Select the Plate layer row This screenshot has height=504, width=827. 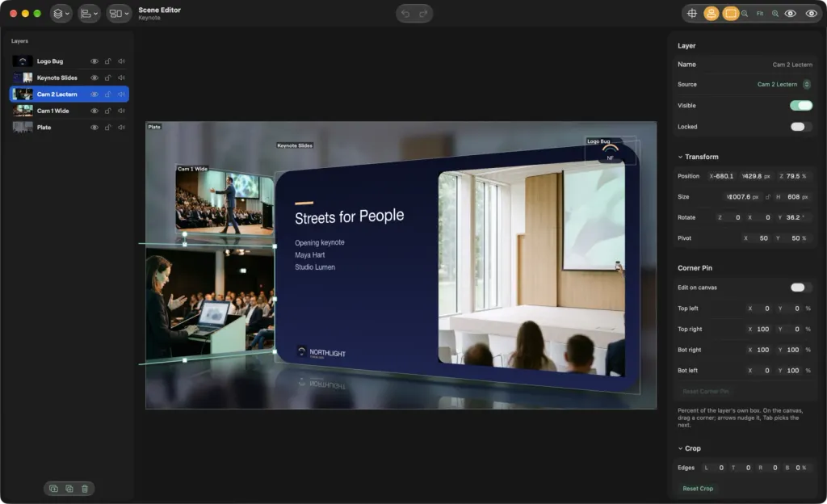click(x=69, y=127)
